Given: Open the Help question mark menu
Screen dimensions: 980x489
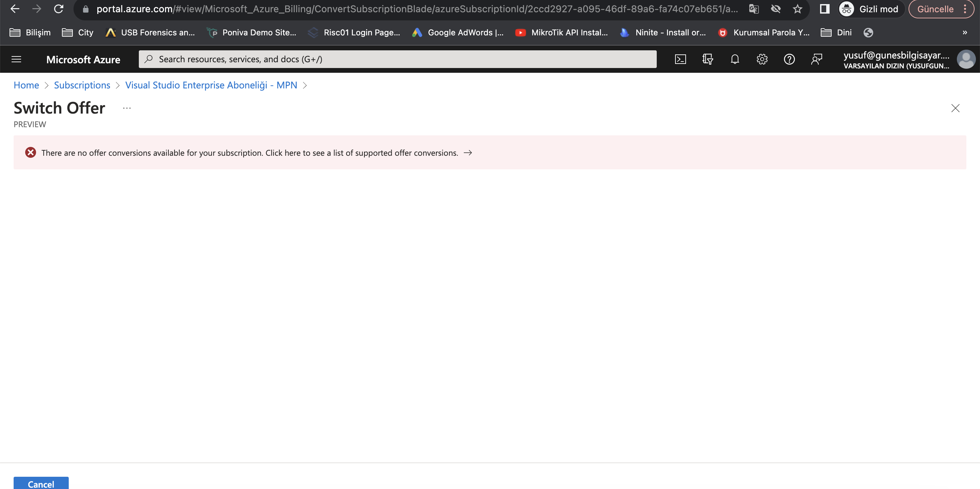Looking at the screenshot, I should [x=789, y=59].
